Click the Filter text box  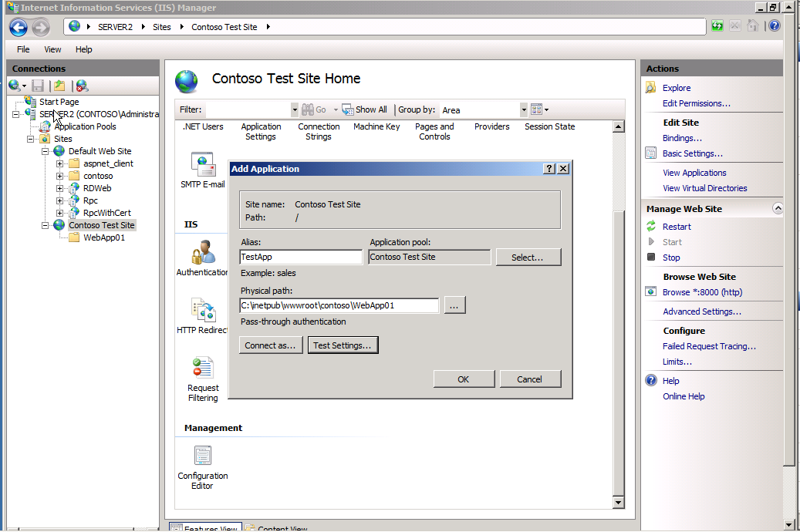tap(249, 109)
